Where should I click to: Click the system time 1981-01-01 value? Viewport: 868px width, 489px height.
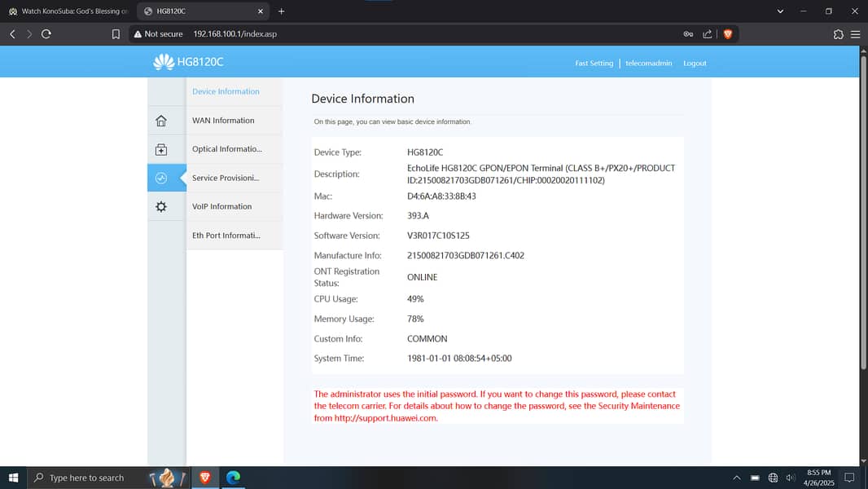click(x=459, y=359)
